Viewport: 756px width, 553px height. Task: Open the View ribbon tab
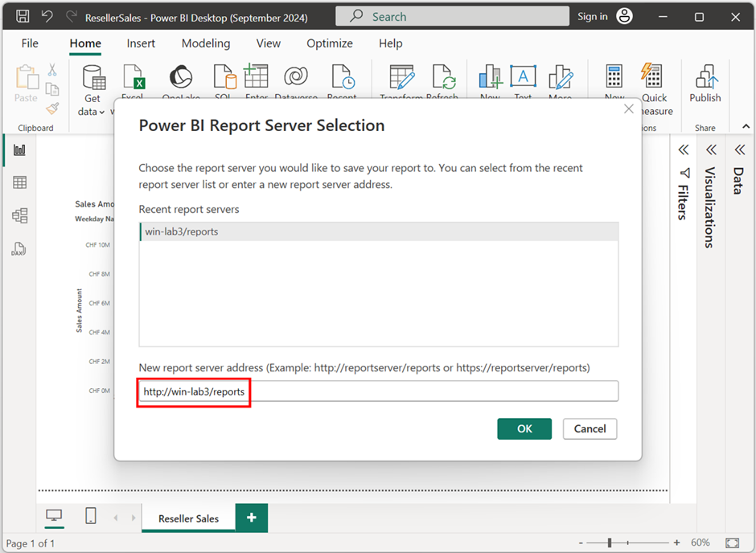268,43
